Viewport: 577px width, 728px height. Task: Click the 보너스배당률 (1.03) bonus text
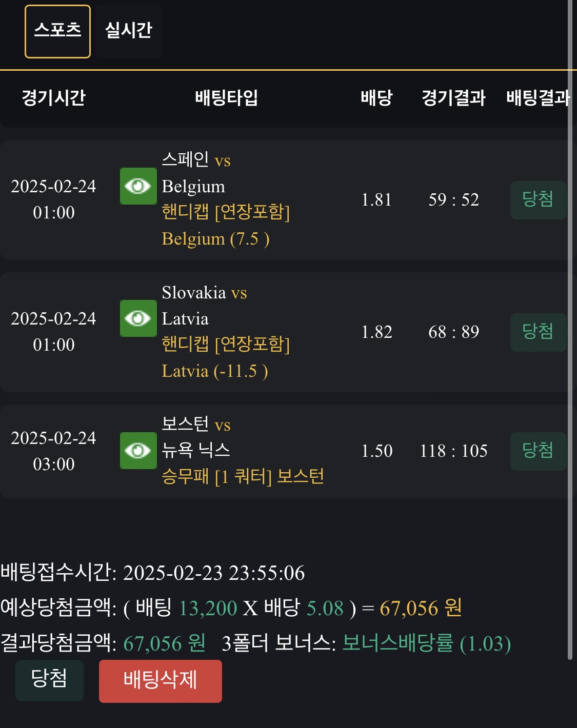426,643
